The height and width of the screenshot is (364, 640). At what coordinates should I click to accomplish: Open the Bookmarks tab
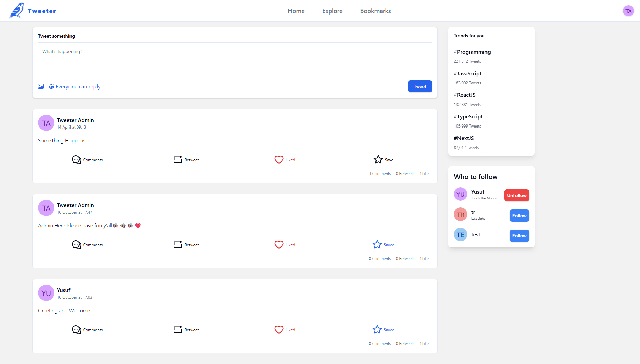coord(375,11)
